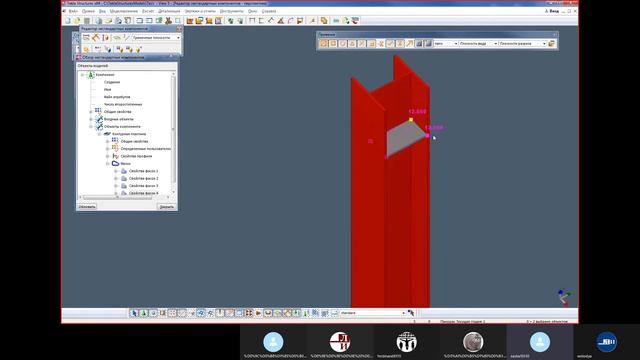Viewport: 640px width, 360px height.
Task: Expand Свойства фаски 1 node
Action: coord(116,171)
